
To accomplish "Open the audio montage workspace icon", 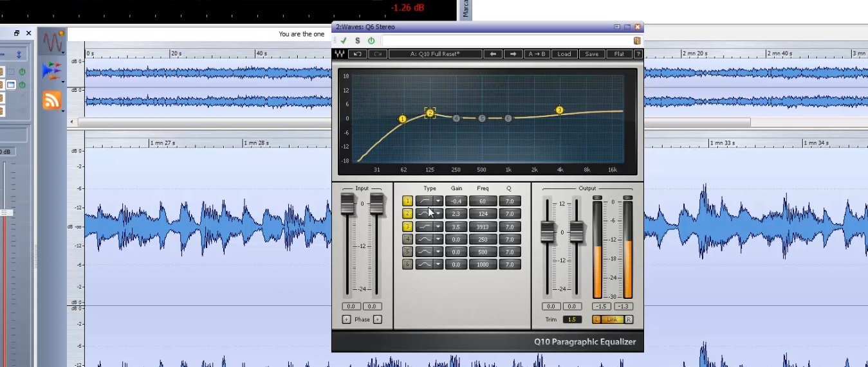I will [x=51, y=70].
